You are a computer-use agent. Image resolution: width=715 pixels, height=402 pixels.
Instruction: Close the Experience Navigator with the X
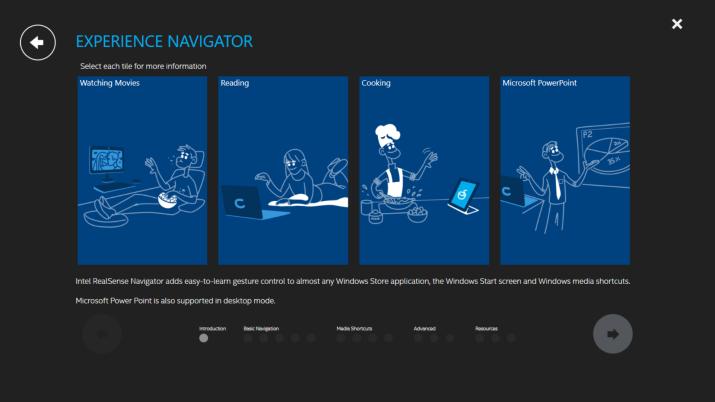[x=677, y=24]
